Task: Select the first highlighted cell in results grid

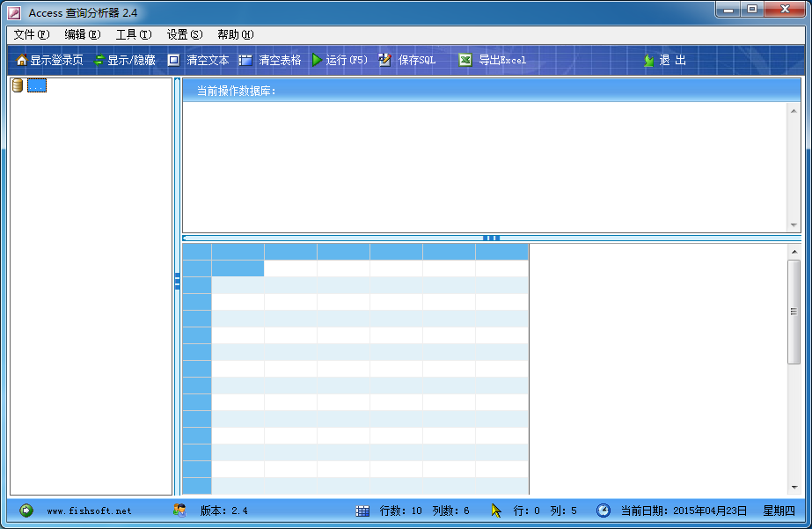Action: point(238,268)
